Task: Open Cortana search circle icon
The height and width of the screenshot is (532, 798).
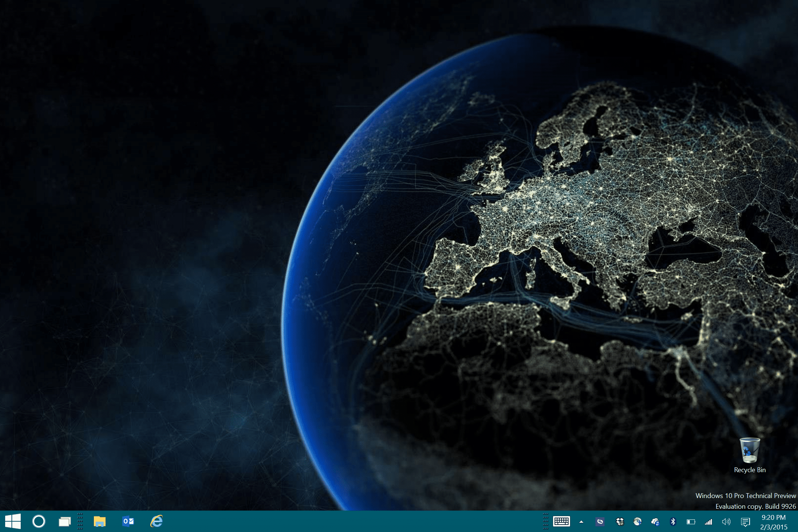Action: [x=39, y=521]
